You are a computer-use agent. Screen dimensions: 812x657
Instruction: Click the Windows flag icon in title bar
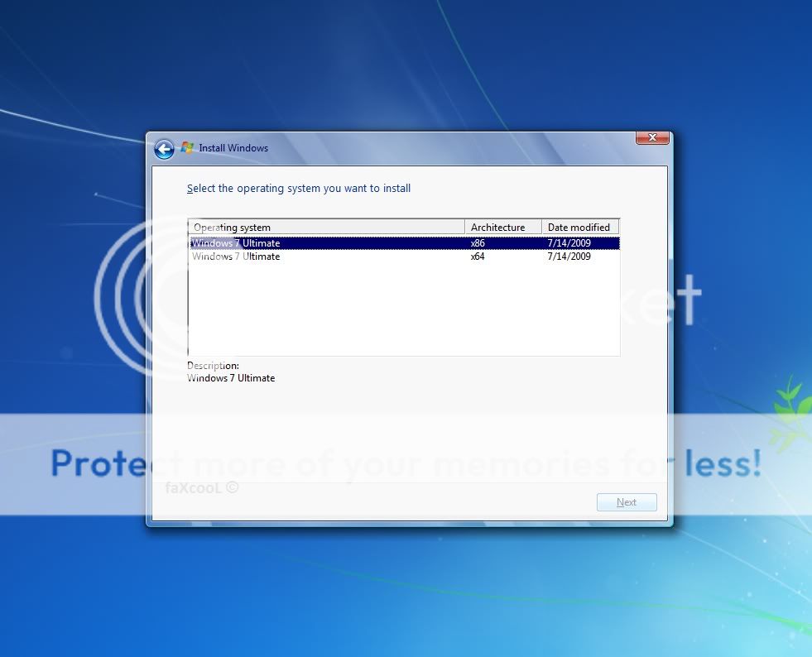(x=187, y=148)
